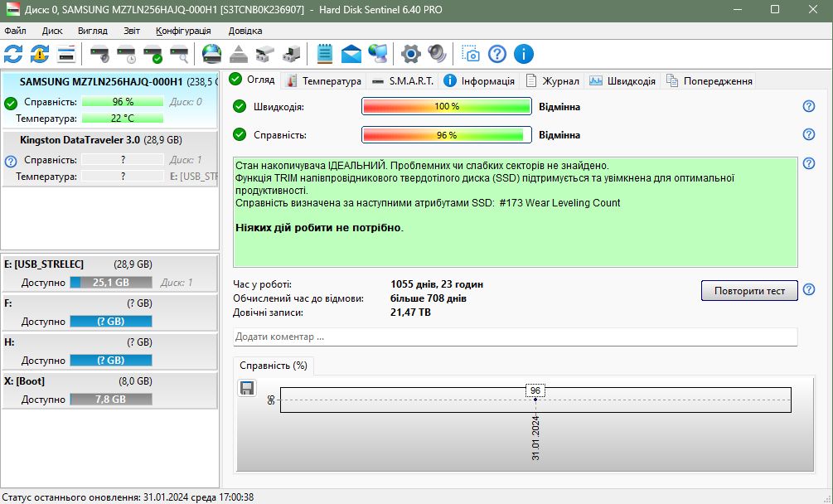Click help icon next to Швидкодія bar
Screen dimensions: 833x504
tap(809, 106)
